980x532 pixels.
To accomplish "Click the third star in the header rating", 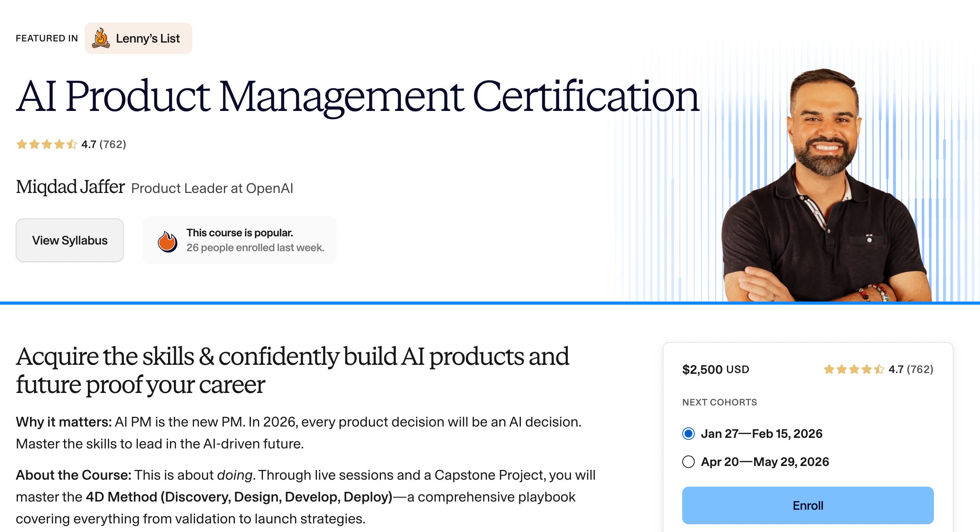I will tap(47, 145).
